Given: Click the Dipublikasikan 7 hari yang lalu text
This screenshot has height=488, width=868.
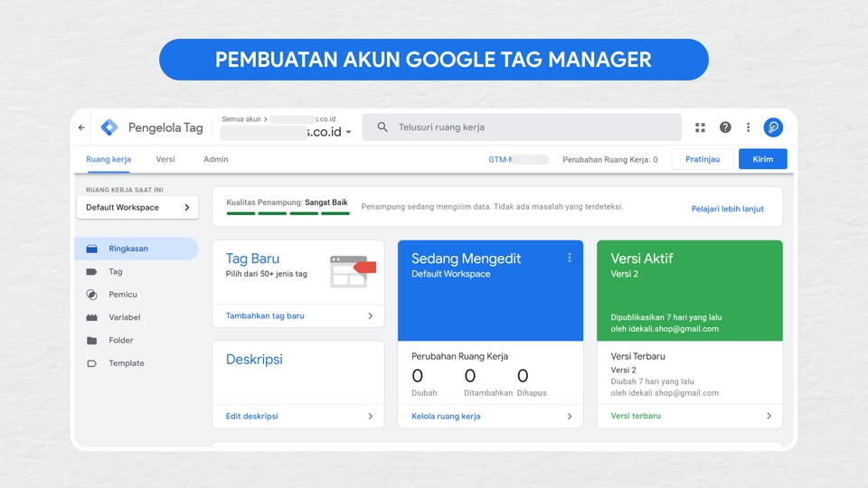Looking at the screenshot, I should 666,317.
